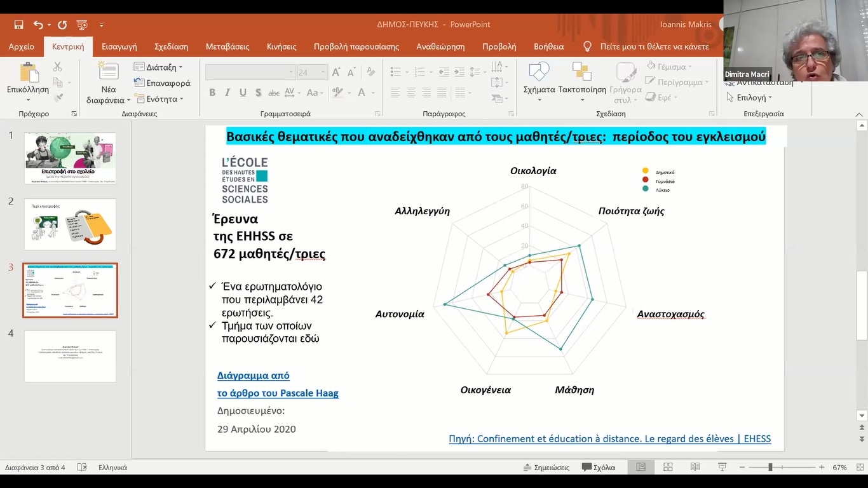
Task: Open the Τακτοποίηση arrange options
Action: click(582, 83)
